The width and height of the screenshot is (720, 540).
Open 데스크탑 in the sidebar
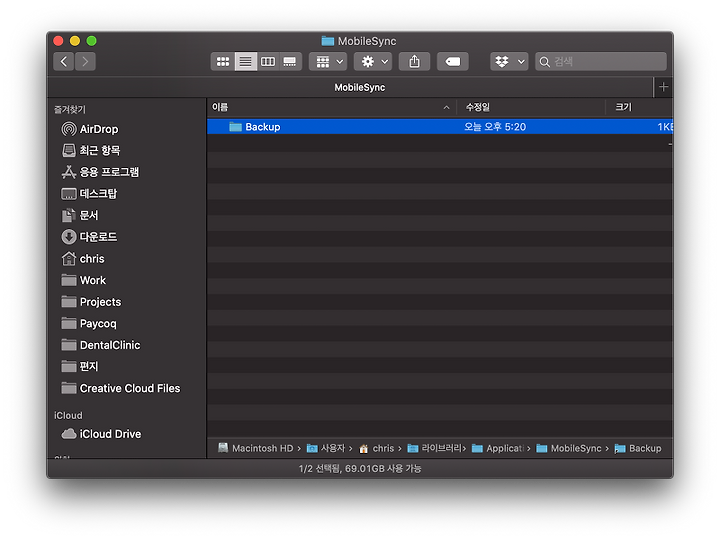pyautogui.click(x=89, y=193)
